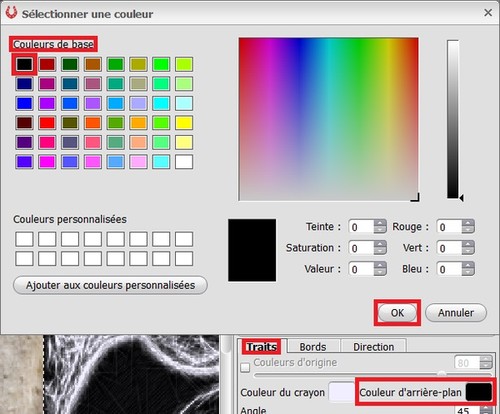Click the Vert value input field

(x=449, y=248)
